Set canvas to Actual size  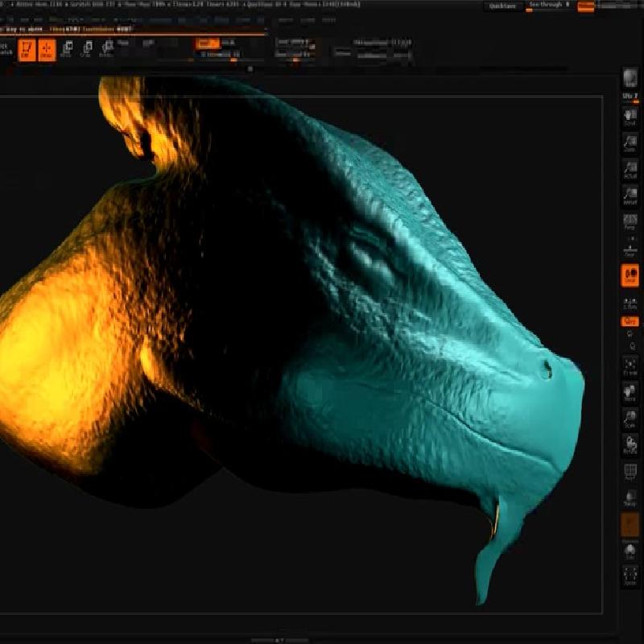(630, 170)
